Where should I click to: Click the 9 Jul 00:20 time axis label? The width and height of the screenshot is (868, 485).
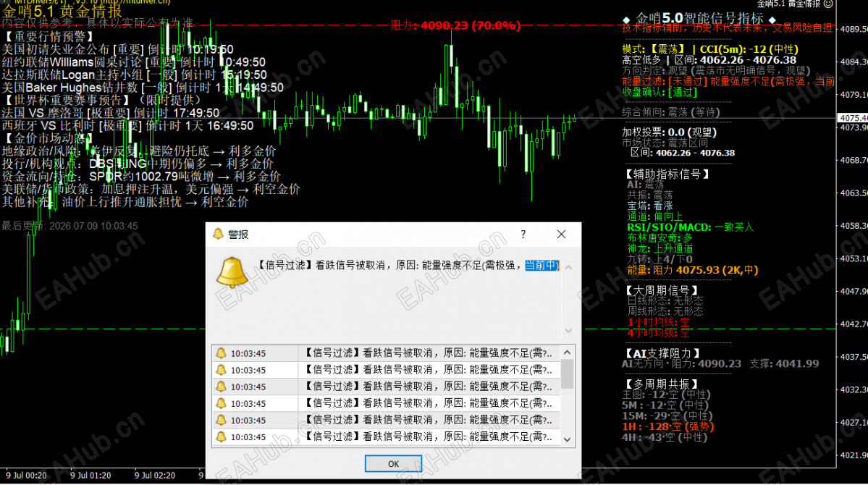coord(26,476)
